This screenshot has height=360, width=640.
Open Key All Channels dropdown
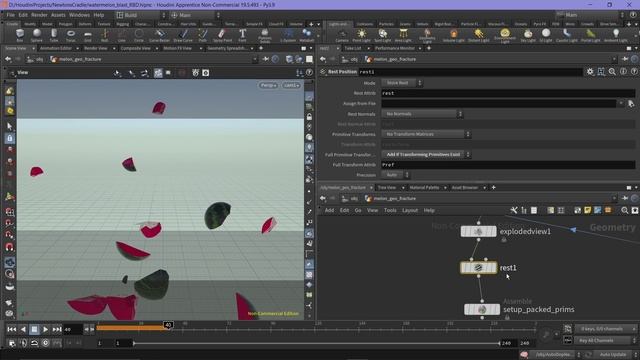pyautogui.click(x=606, y=340)
